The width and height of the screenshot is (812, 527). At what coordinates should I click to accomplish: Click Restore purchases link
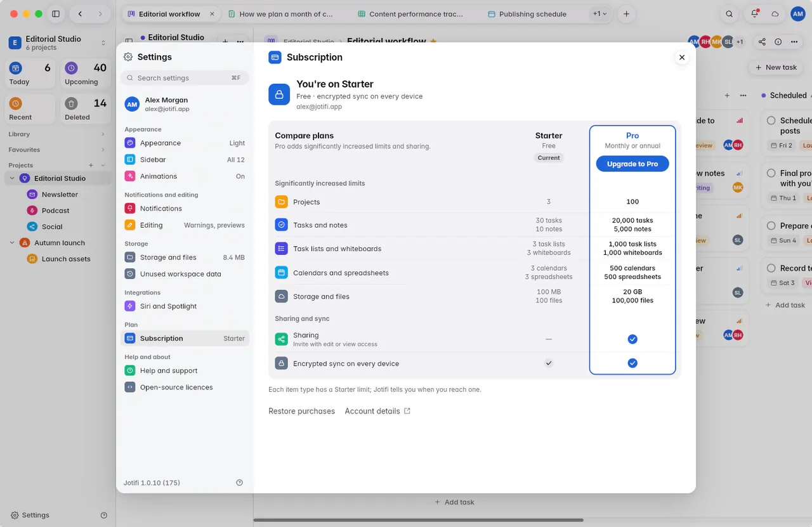coord(301,412)
